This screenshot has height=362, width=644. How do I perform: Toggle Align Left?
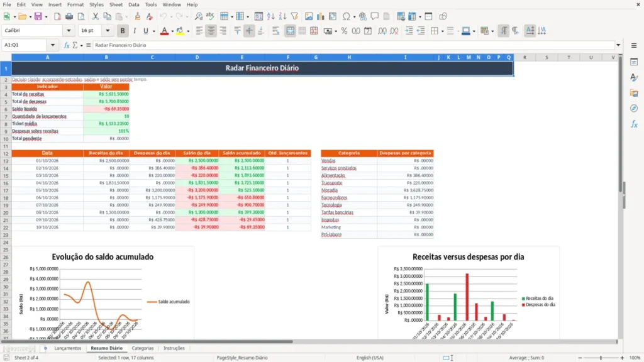click(x=199, y=31)
